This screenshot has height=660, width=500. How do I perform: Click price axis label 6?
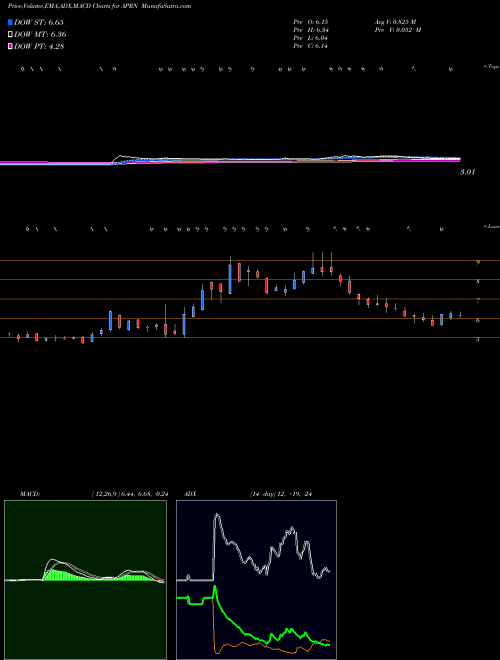point(478,320)
